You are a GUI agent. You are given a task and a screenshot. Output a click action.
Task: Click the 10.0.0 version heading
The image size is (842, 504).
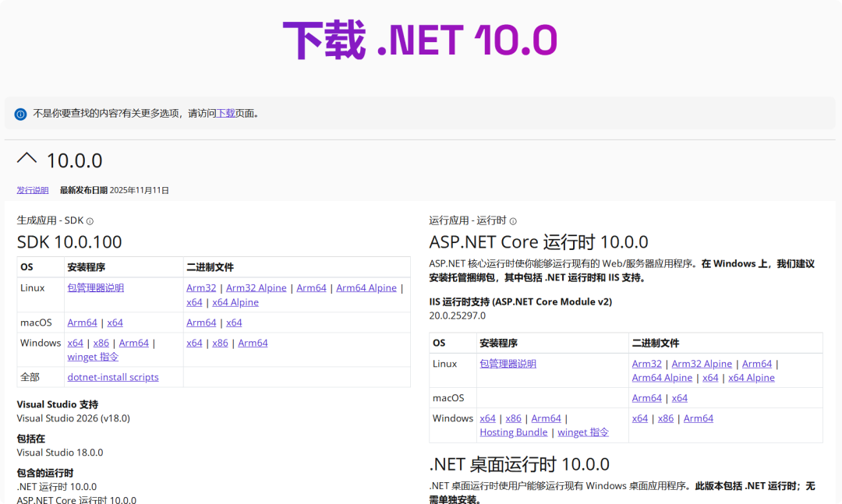click(74, 160)
